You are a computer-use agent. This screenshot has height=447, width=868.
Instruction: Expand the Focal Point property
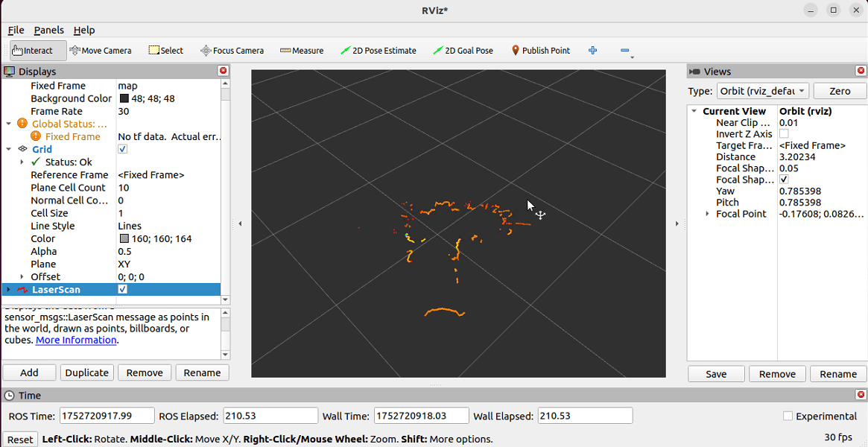coord(707,214)
